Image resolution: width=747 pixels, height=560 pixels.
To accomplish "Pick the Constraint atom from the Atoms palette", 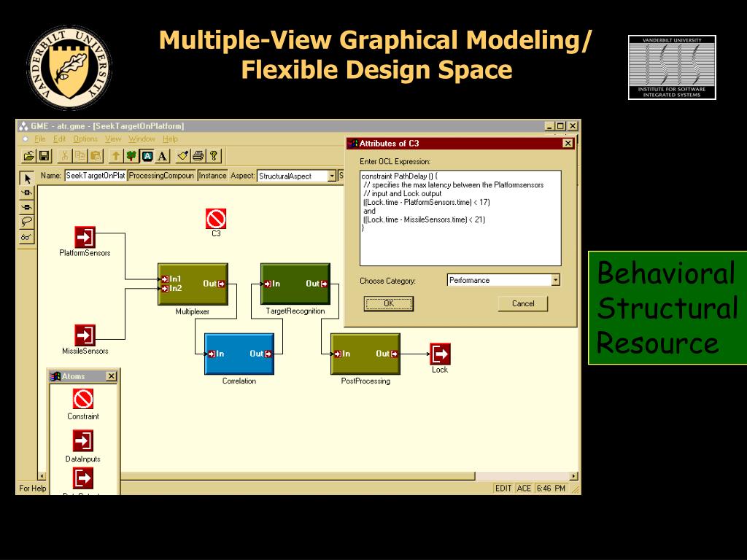I will coord(83,399).
